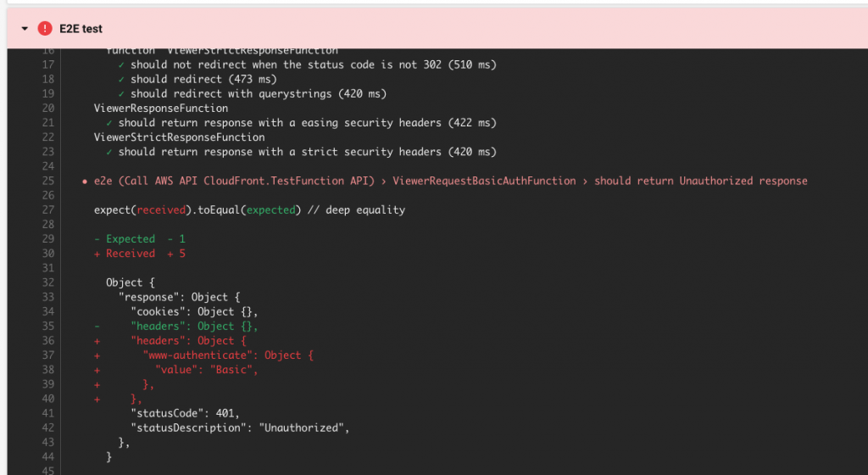Collapse the E2E test step

pos(25,28)
